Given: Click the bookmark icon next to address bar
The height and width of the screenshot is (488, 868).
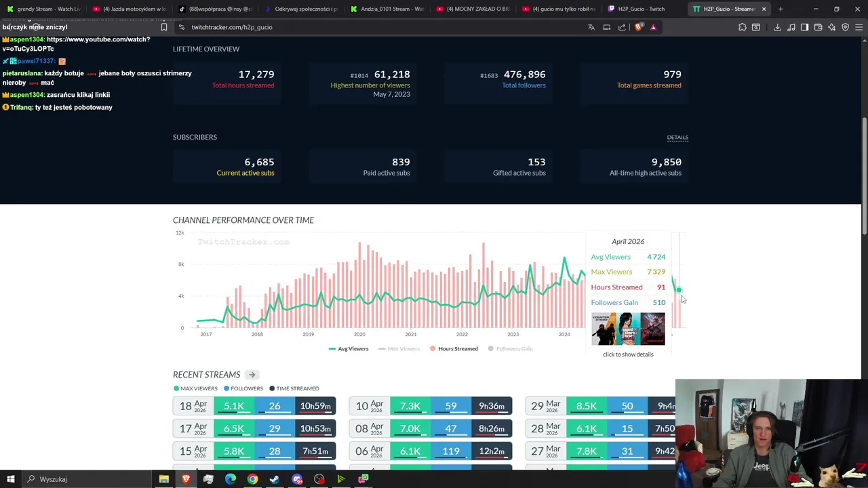Looking at the screenshot, I should (163, 27).
